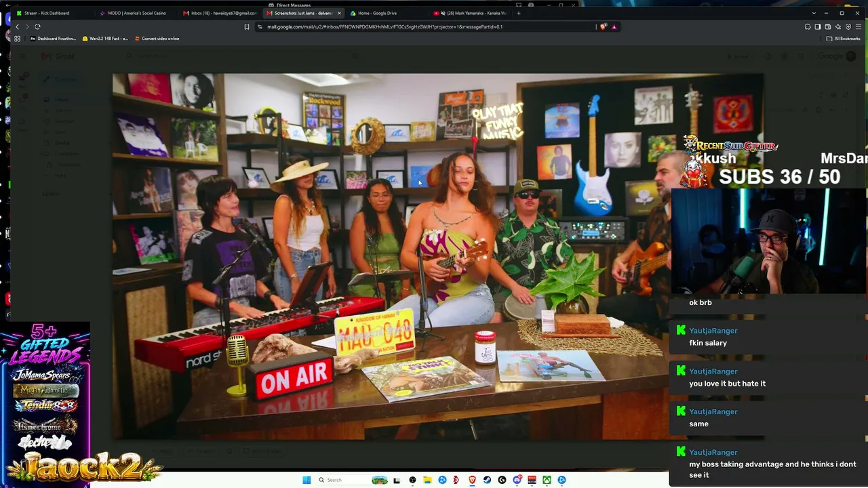Open the tab search dropdown arrow

click(x=814, y=13)
